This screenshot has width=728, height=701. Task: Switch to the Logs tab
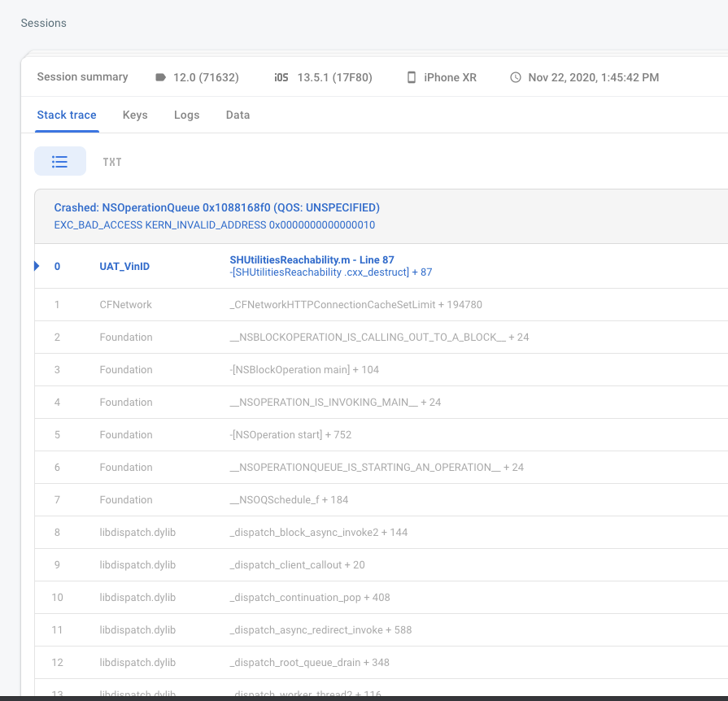[186, 115]
